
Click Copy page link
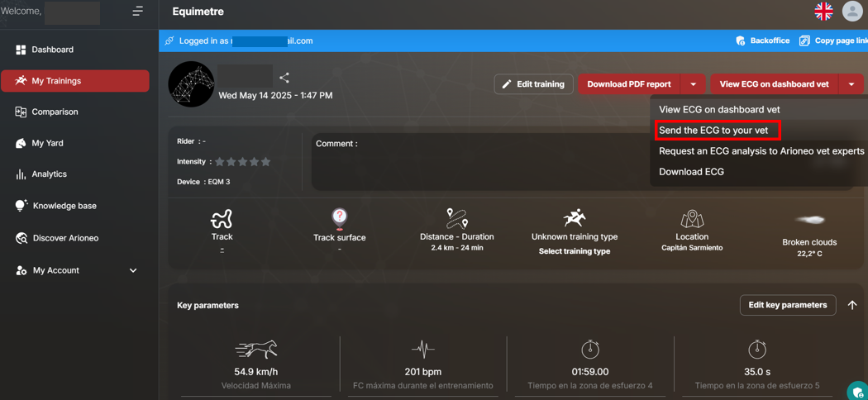pos(833,41)
